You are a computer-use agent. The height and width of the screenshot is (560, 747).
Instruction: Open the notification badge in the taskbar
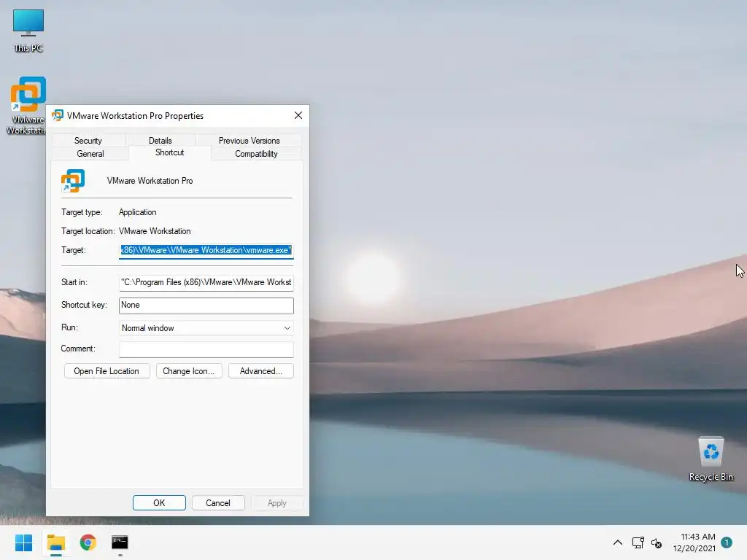727,542
